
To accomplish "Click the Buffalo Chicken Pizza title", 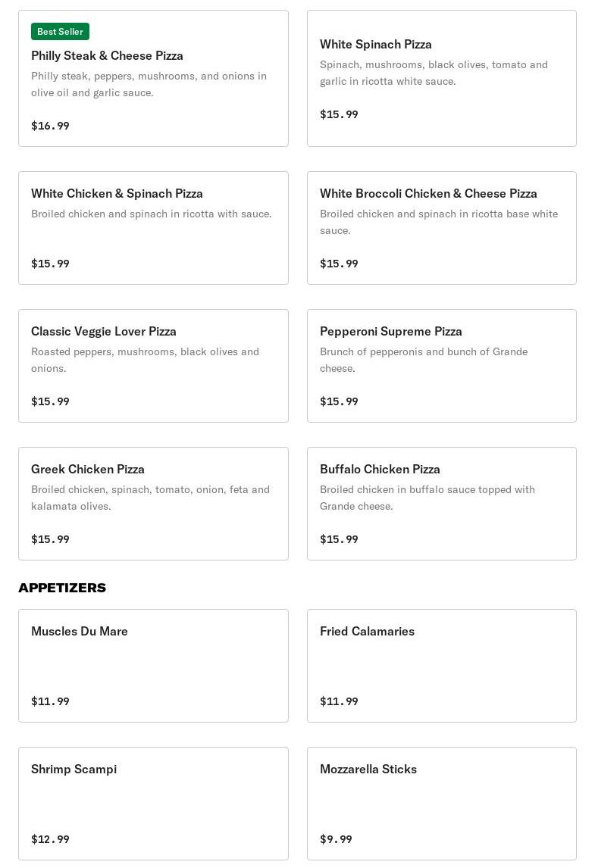I will pyautogui.click(x=380, y=470).
